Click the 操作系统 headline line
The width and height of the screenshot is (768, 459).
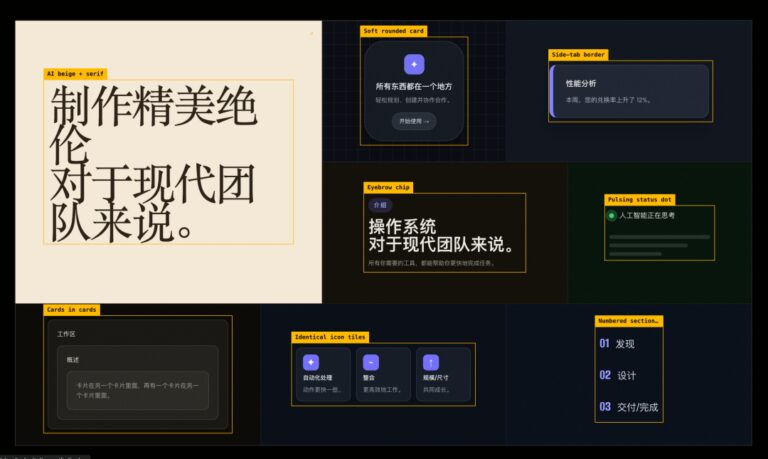coord(402,226)
